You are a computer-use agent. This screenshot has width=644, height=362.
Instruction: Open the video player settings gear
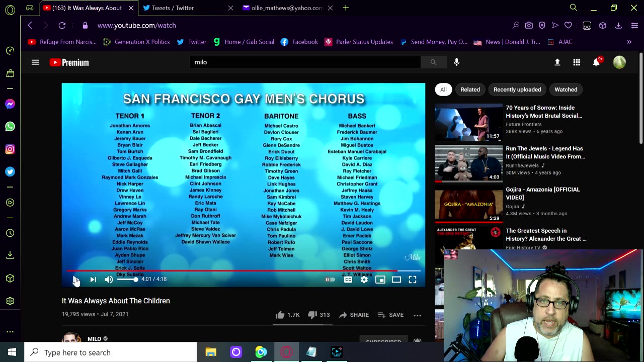point(364,280)
